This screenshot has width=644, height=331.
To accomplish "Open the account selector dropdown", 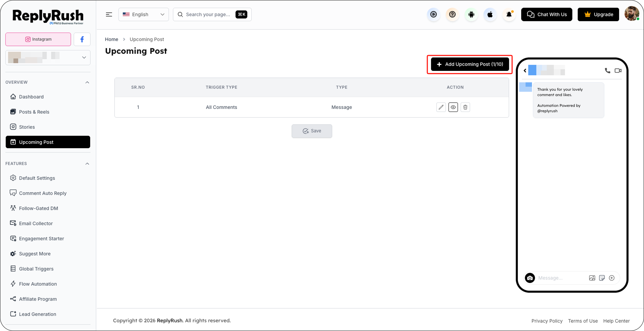I will (48, 57).
